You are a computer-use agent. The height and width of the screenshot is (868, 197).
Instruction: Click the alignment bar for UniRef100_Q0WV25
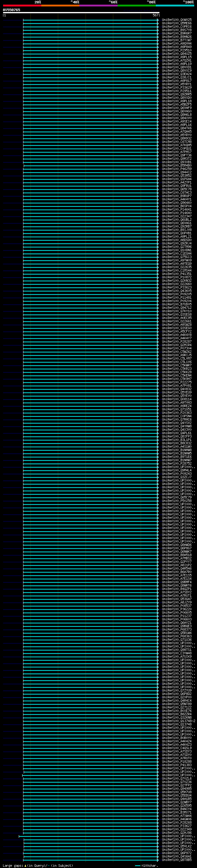(90, 20)
